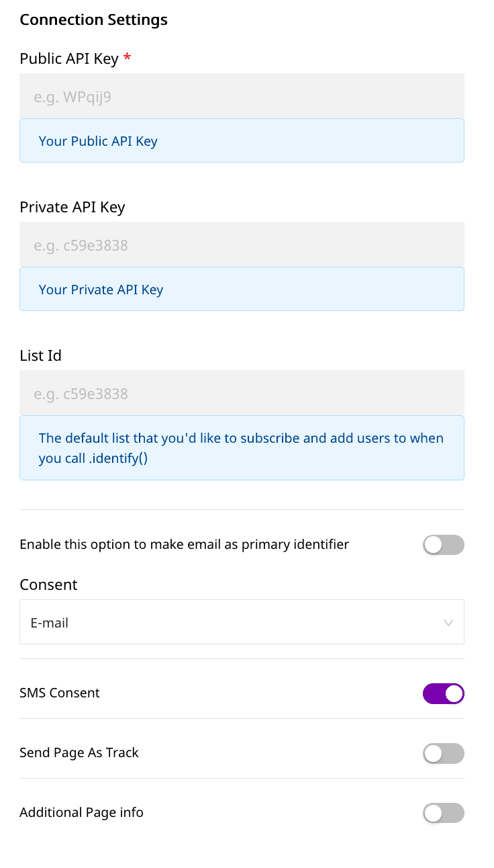Click the default list description hint box

coord(242,447)
